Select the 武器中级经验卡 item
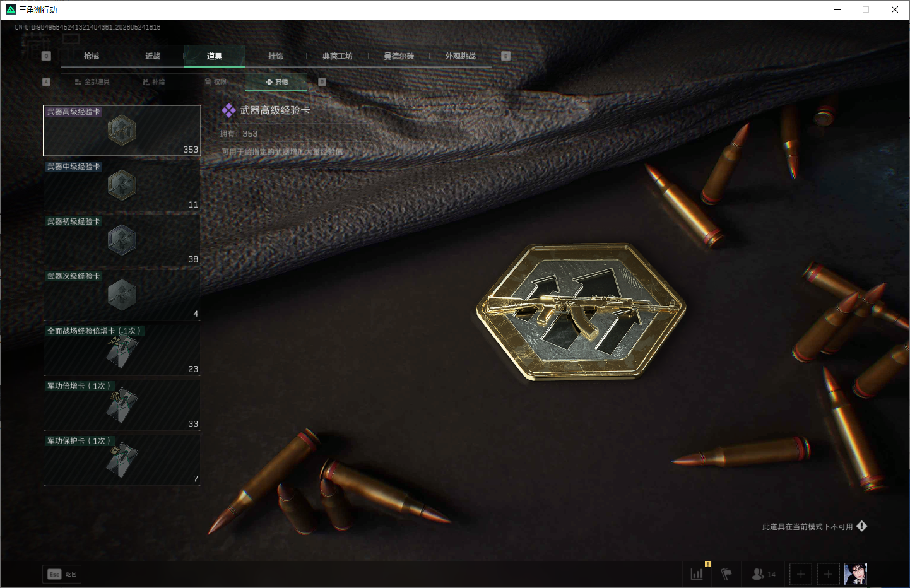Screen dimensions: 910x588 pos(122,185)
